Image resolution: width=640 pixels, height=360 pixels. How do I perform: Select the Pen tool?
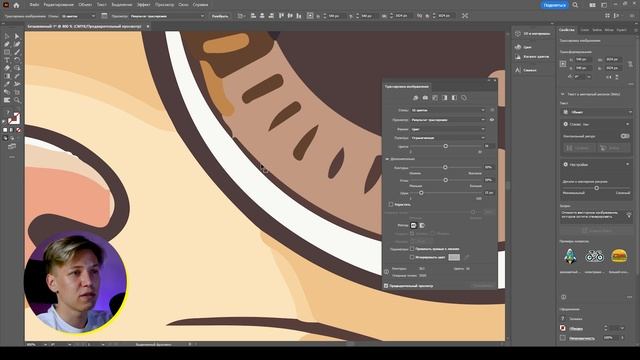point(7,44)
